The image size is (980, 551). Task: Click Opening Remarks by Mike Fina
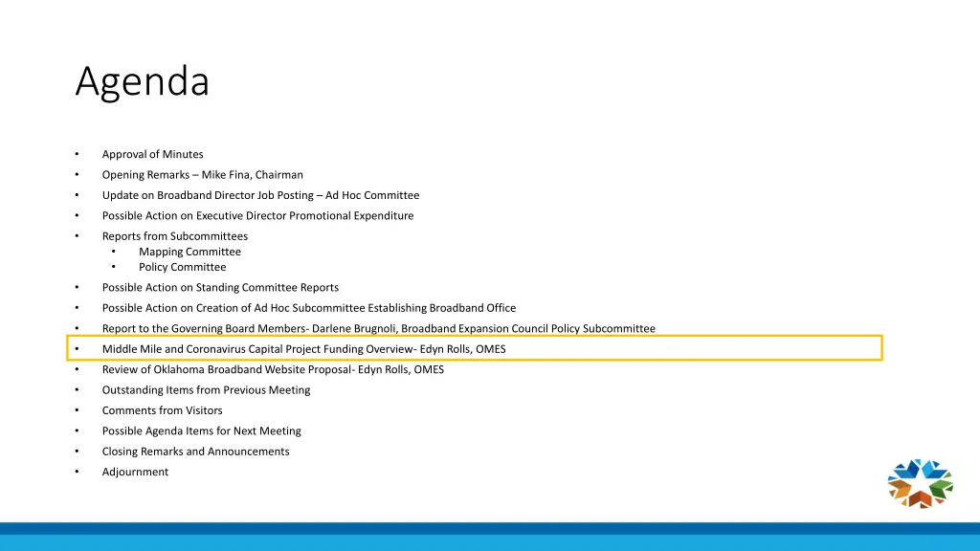tap(202, 175)
